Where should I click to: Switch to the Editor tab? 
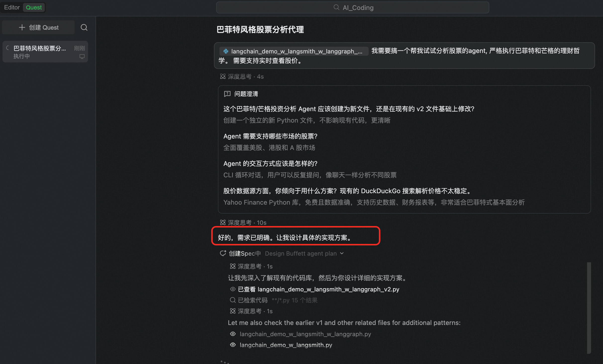(x=12, y=7)
